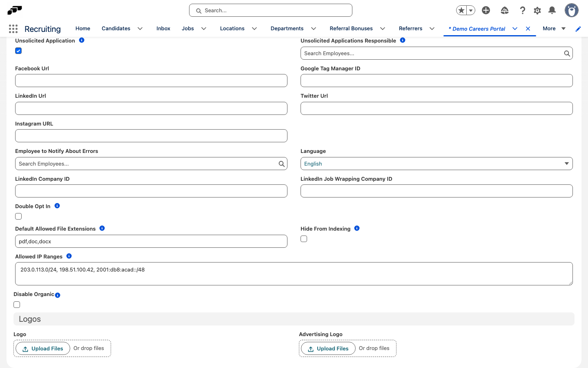
Task: Click into the global Search box
Action: point(271,10)
